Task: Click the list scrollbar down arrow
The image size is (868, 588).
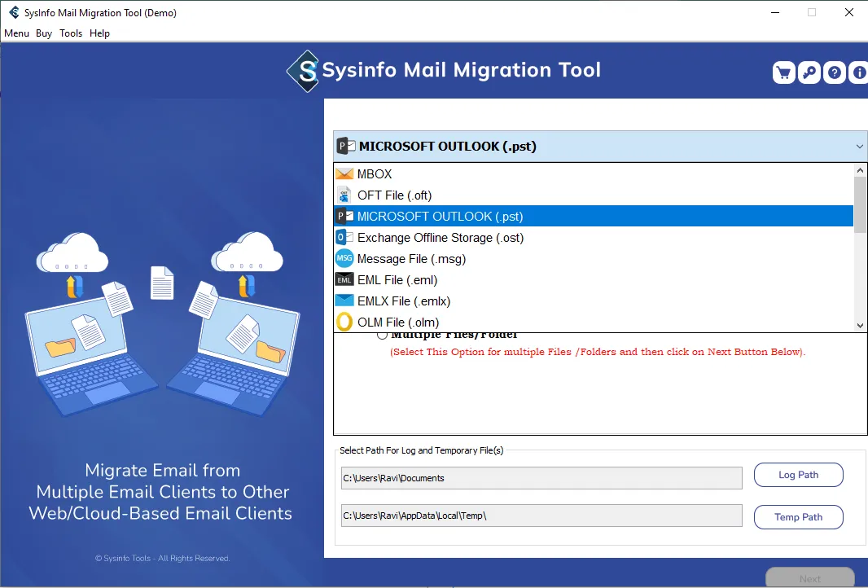Action: [860, 326]
